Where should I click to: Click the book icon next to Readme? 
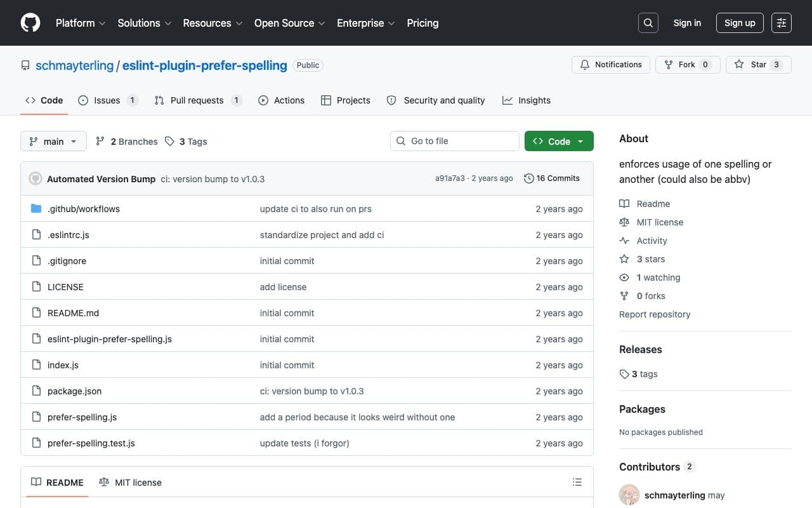624,204
